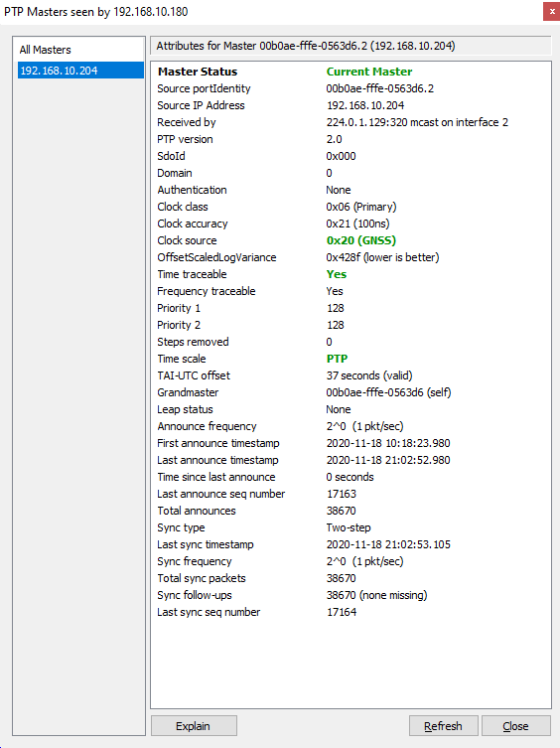
Task: Select the Source portIdentity value 00b0ae-fffe-0563d6.2
Action: 379,88
